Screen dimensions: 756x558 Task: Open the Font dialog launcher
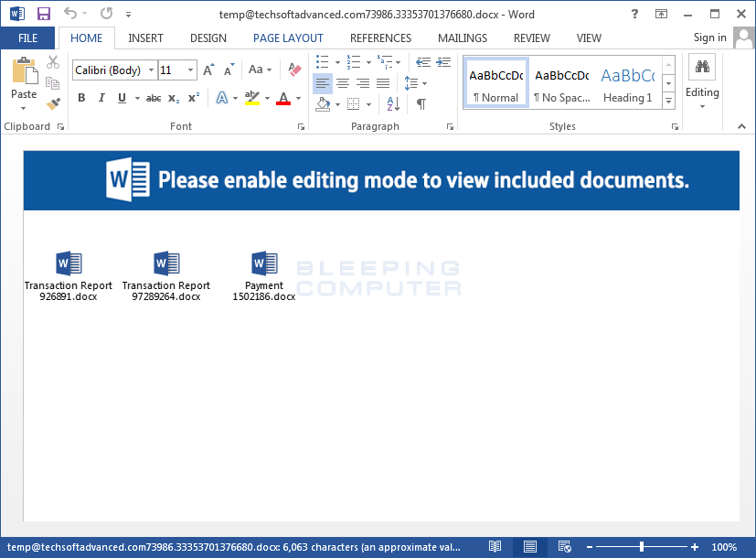pos(301,127)
